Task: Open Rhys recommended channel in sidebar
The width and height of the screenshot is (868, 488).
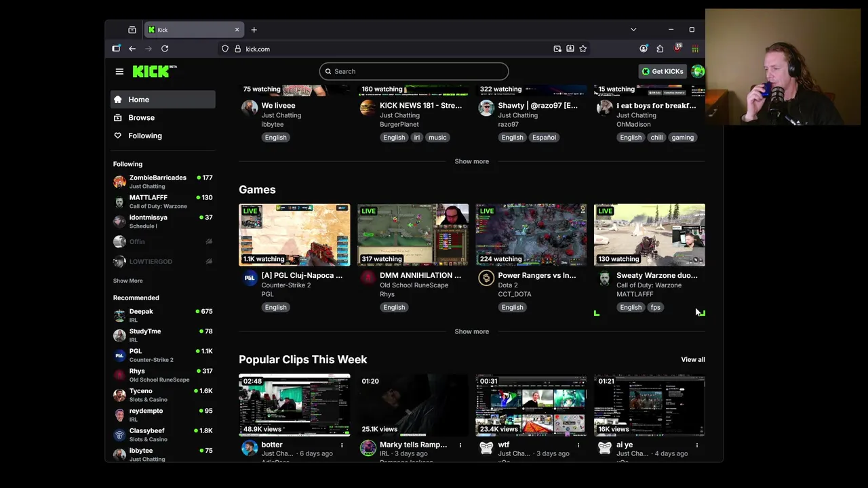Action: [x=163, y=375]
